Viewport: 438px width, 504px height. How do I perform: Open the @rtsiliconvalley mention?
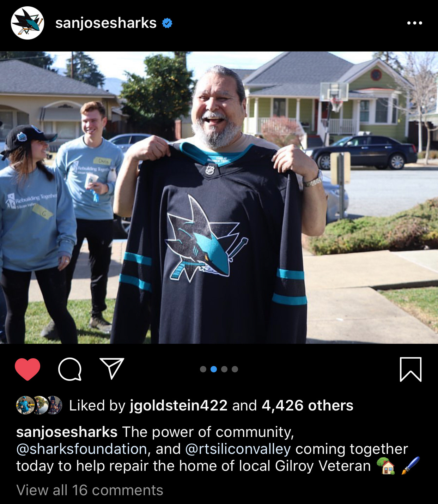[238, 449]
